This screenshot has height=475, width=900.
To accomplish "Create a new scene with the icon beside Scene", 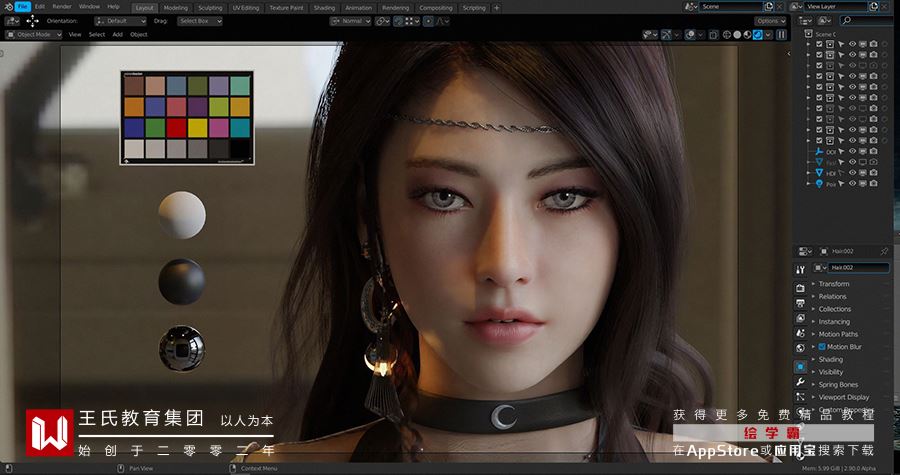I will (769, 7).
